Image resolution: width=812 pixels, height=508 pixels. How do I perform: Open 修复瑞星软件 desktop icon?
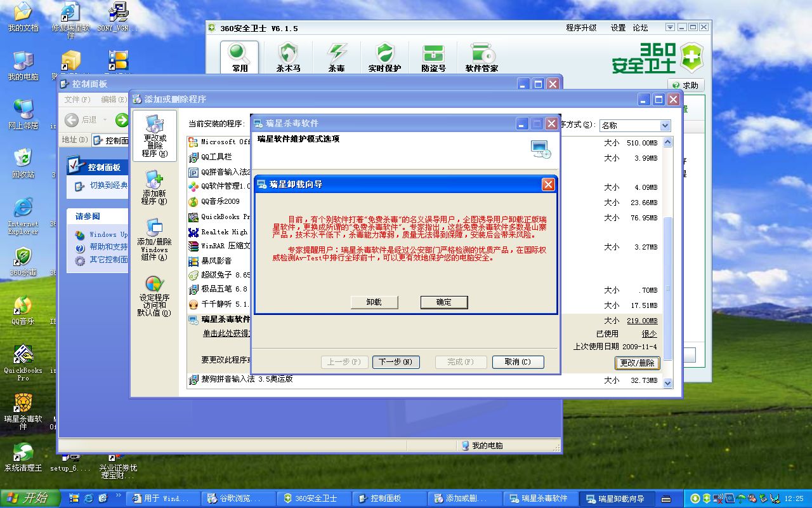(x=70, y=20)
